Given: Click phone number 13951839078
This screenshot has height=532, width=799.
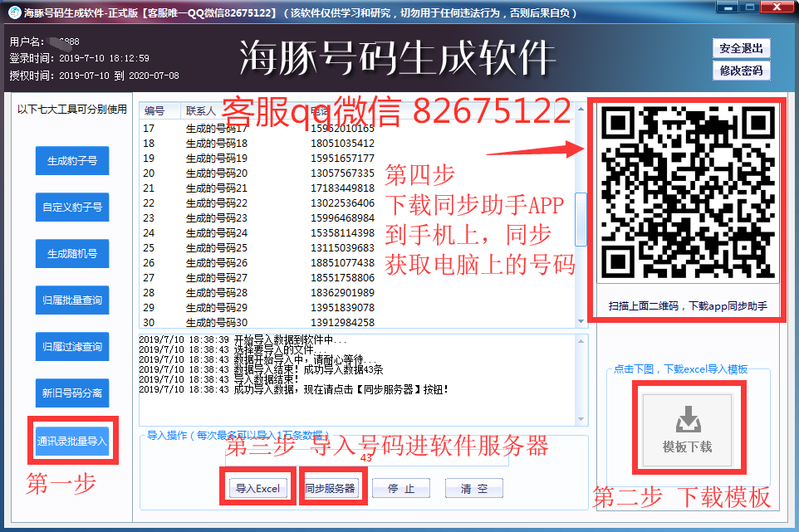Looking at the screenshot, I should click(x=342, y=307).
